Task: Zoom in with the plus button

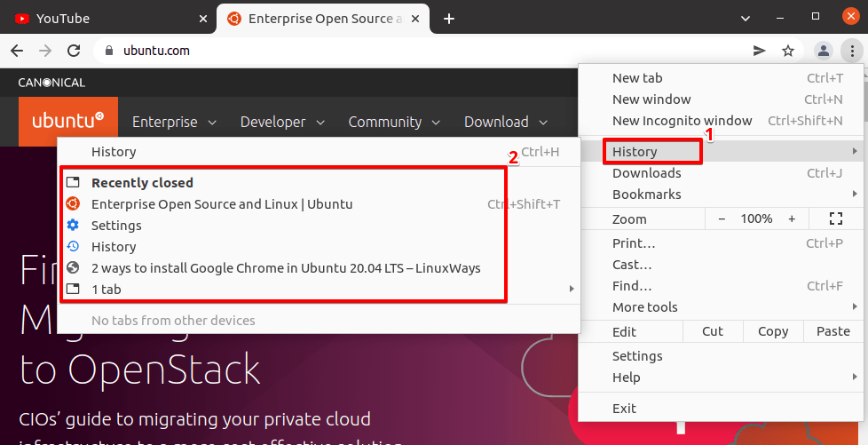Action: pos(792,219)
